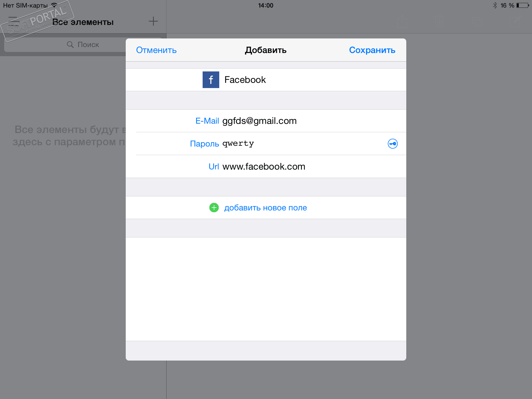Tap the E-Mail field label
This screenshot has height=399, width=532.
[x=207, y=121]
